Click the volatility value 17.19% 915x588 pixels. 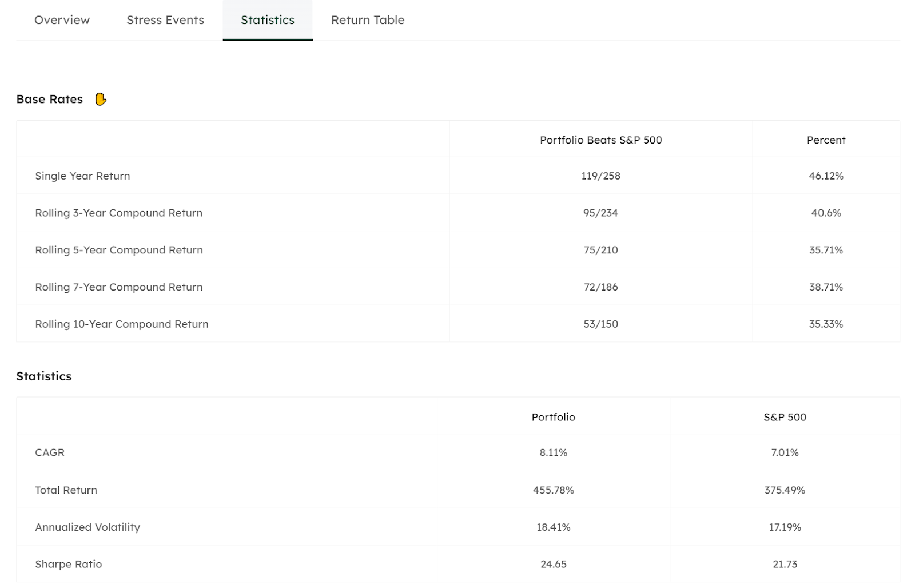click(785, 527)
